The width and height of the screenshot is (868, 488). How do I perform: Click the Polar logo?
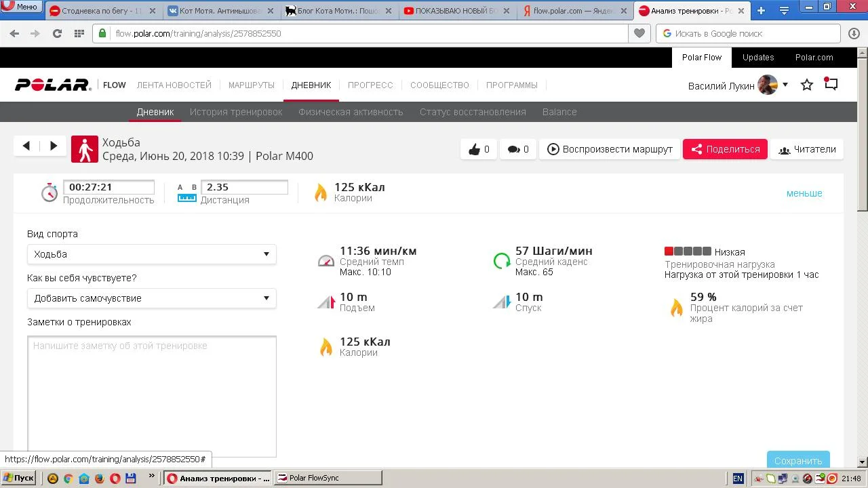point(53,85)
